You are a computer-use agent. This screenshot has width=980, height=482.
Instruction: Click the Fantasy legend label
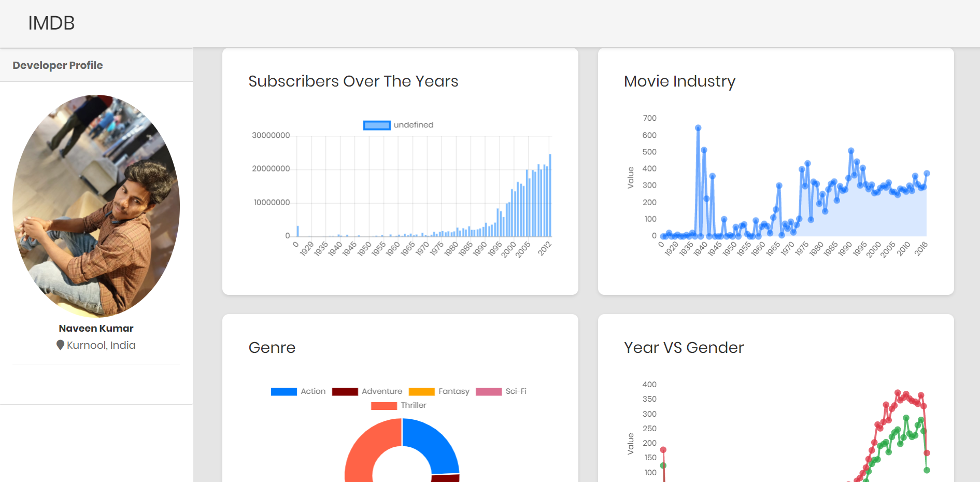coord(454,391)
